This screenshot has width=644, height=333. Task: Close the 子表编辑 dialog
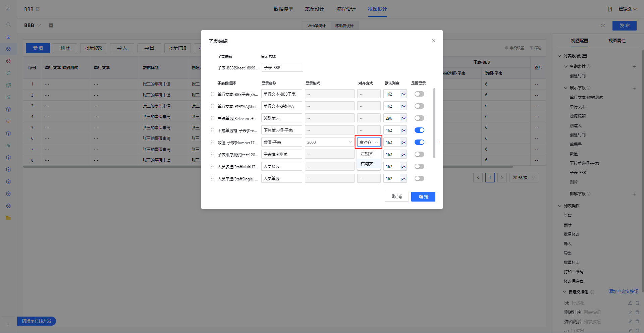(433, 41)
